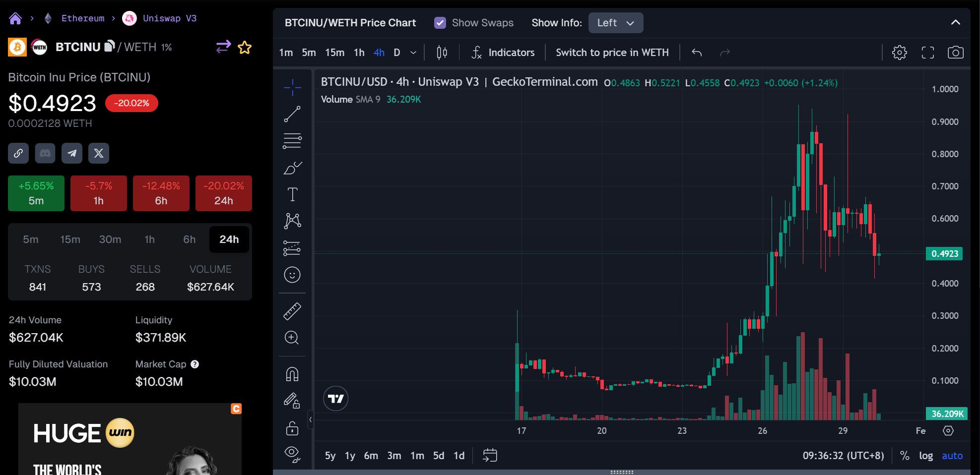The width and height of the screenshot is (980, 475).
Task: Set chart interval to D
Action: point(397,53)
